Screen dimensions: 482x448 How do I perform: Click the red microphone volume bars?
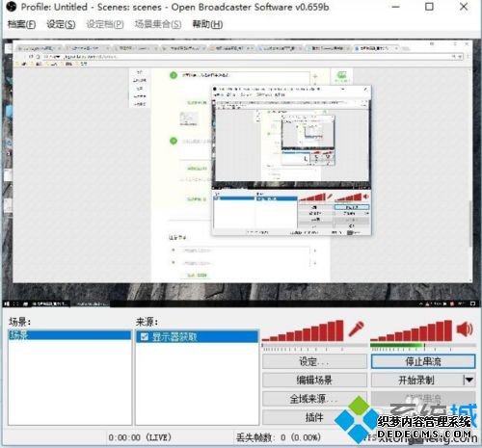(x=303, y=330)
